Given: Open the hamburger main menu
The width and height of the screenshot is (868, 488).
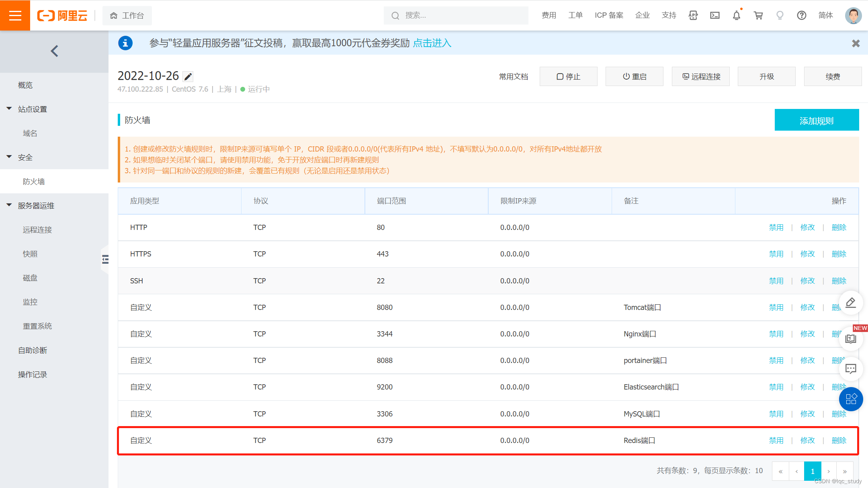Looking at the screenshot, I should coord(15,15).
